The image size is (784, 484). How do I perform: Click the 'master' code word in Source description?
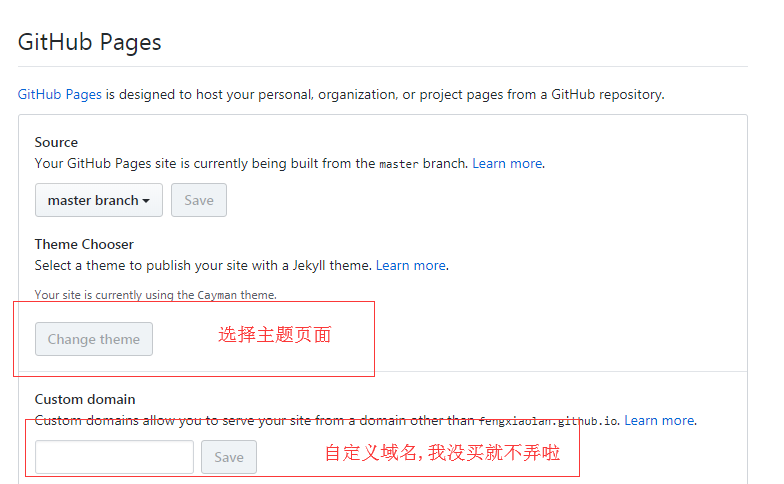(398, 164)
